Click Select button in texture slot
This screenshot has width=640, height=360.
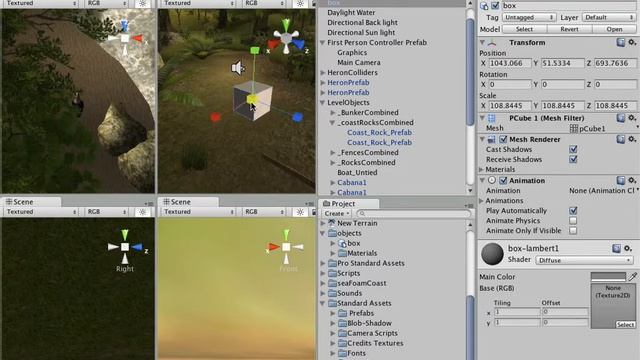click(625, 325)
